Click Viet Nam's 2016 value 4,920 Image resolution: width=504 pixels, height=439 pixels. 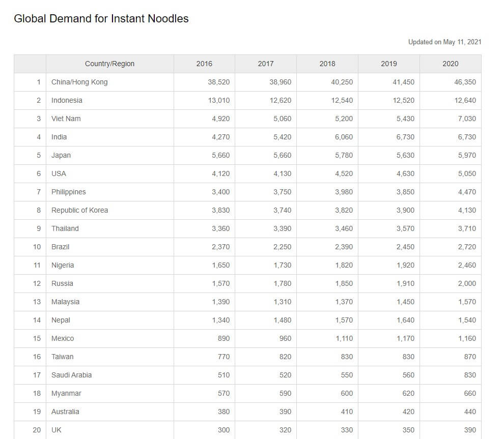click(x=220, y=119)
